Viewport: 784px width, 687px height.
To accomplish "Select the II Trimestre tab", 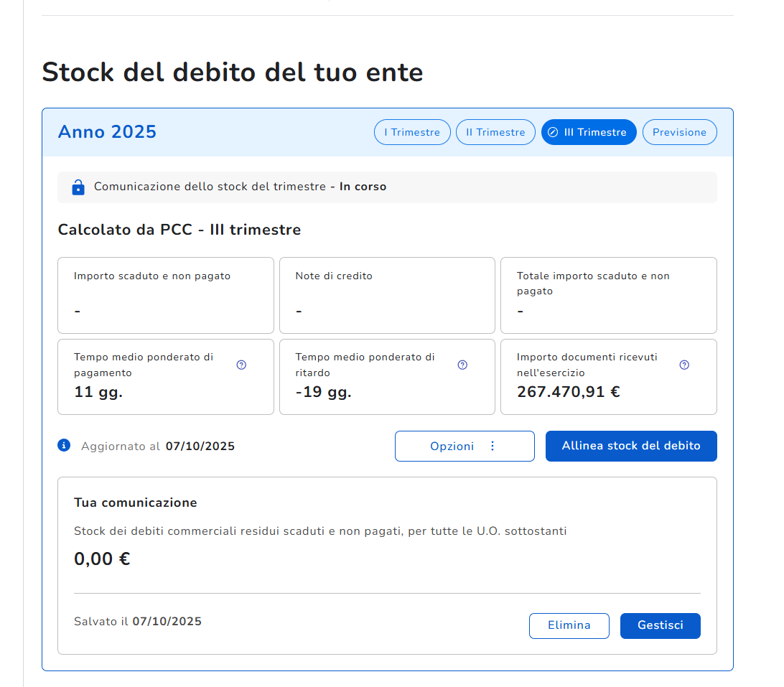I will [x=495, y=132].
